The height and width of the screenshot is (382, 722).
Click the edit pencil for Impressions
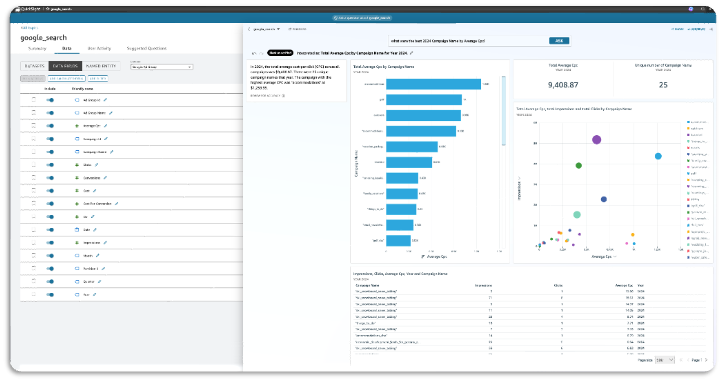pyautogui.click(x=105, y=243)
